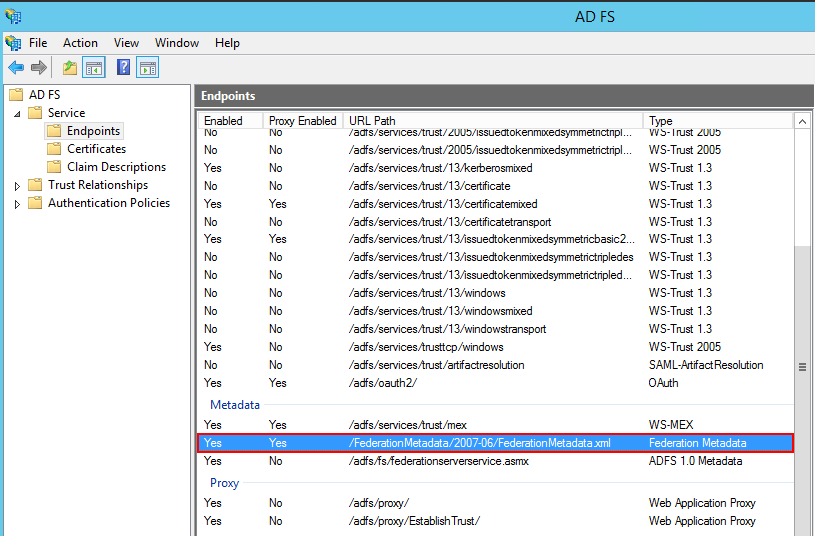Expand the Authentication Policies node
The width and height of the screenshot is (815, 536).
point(17,204)
